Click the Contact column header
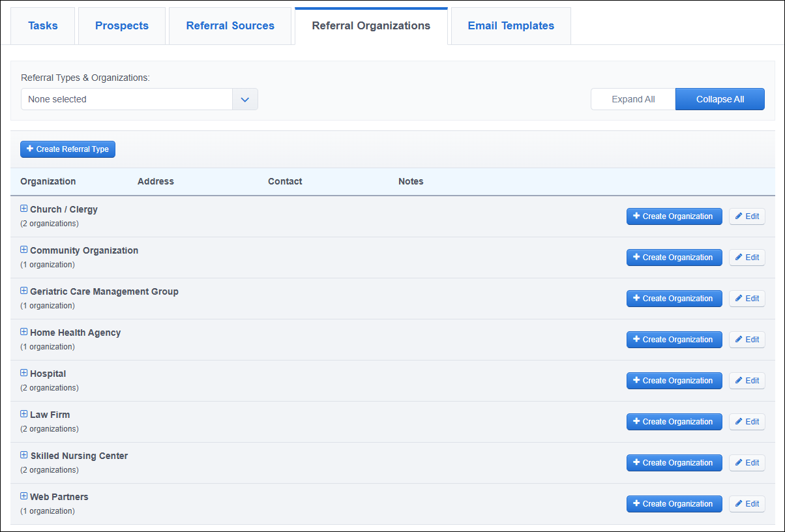The height and width of the screenshot is (532, 785). (285, 181)
